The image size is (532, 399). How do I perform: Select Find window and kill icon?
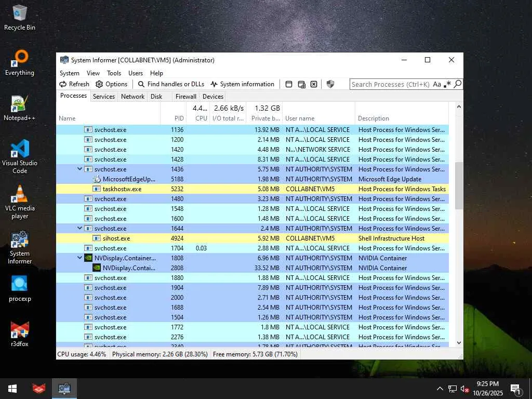coord(314,84)
